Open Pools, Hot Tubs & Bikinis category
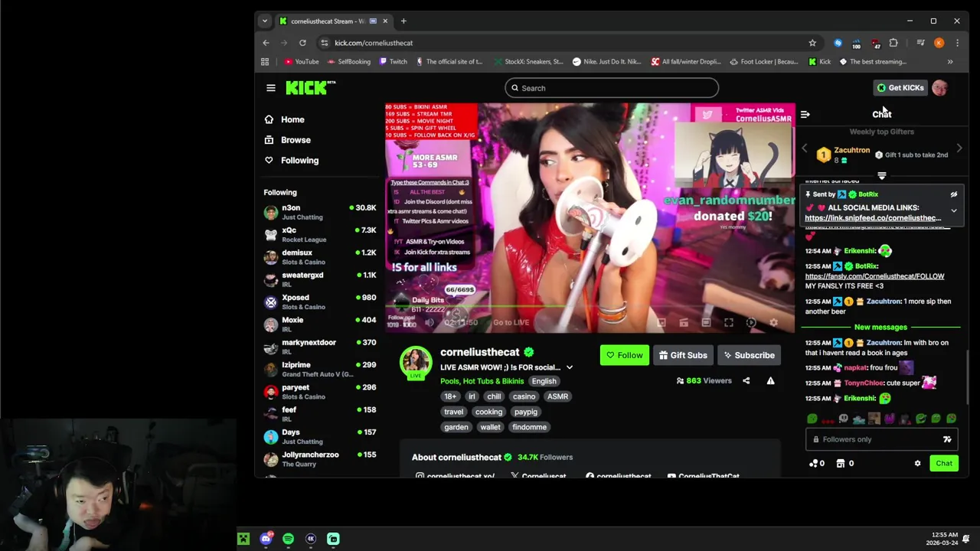Image resolution: width=980 pixels, height=551 pixels. point(482,381)
